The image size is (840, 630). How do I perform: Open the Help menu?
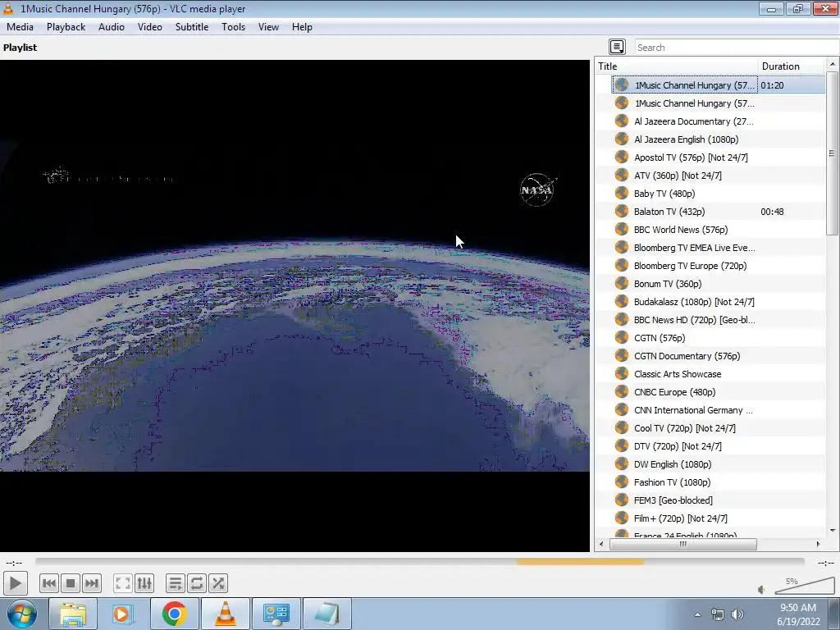click(x=302, y=27)
